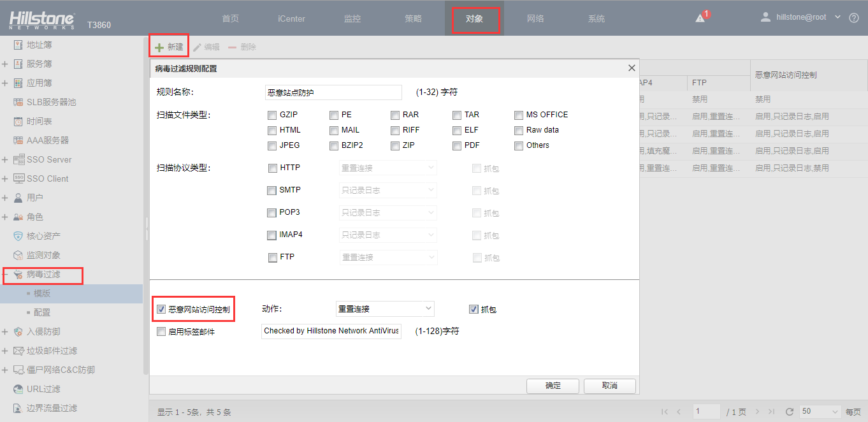Open the FTP action dropdown

pos(387,257)
